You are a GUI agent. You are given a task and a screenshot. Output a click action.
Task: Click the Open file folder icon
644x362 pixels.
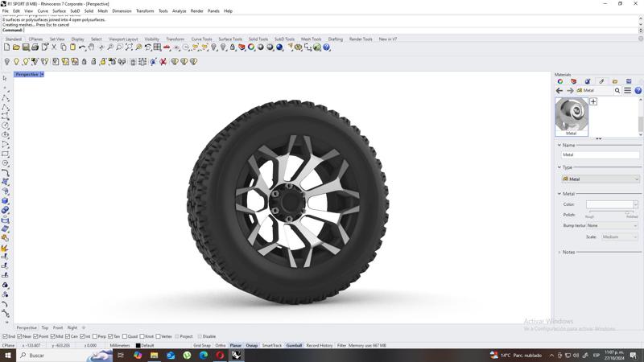16,47
